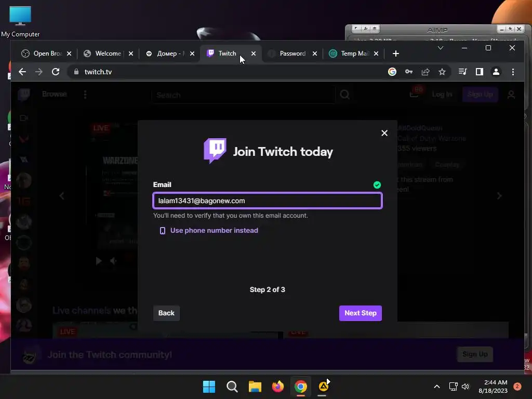Viewport: 532px width, 399px height.
Task: Open saved passwords key icon
Action: 409,72
